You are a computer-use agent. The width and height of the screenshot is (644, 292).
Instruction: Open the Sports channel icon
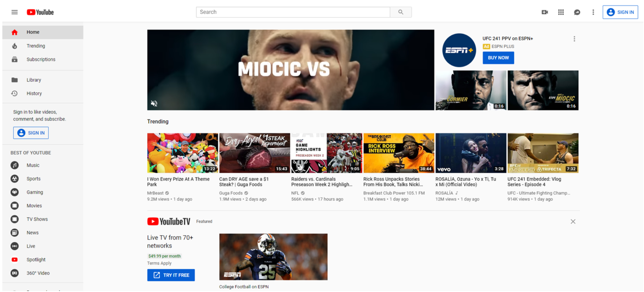click(x=14, y=179)
